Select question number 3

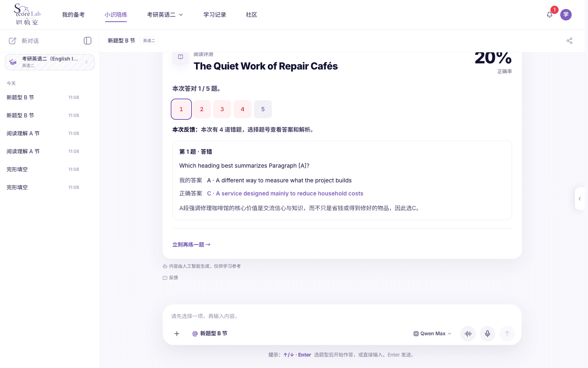click(222, 109)
